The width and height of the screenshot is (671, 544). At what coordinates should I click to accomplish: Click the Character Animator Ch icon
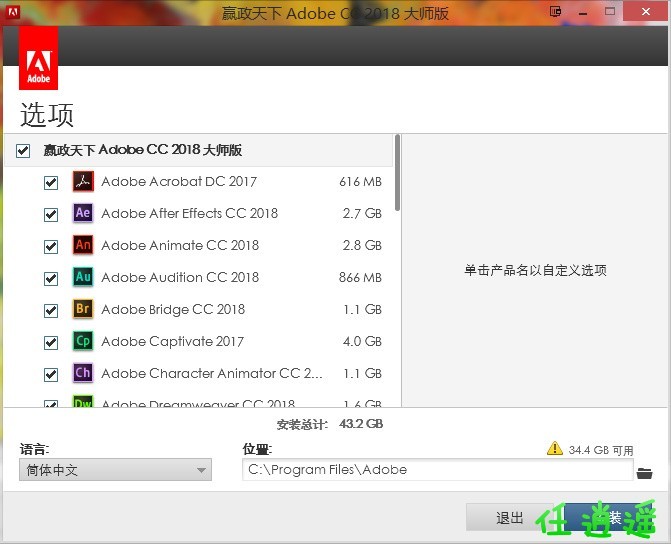tap(83, 373)
